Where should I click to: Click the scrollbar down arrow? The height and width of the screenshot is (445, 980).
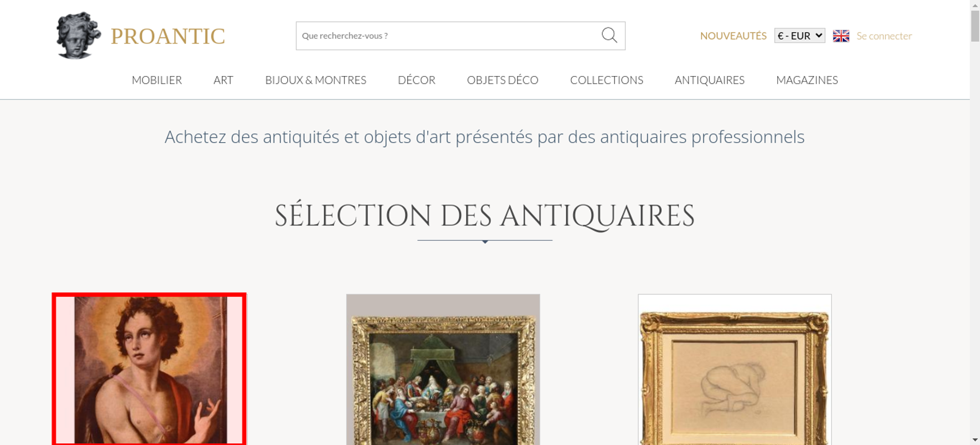pos(975,440)
